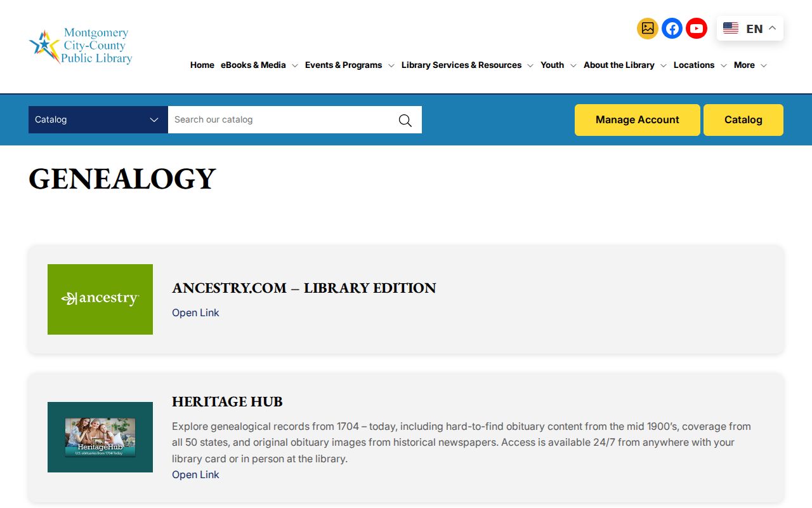Expand the About the Library chevron
The width and height of the screenshot is (812, 508).
click(663, 65)
